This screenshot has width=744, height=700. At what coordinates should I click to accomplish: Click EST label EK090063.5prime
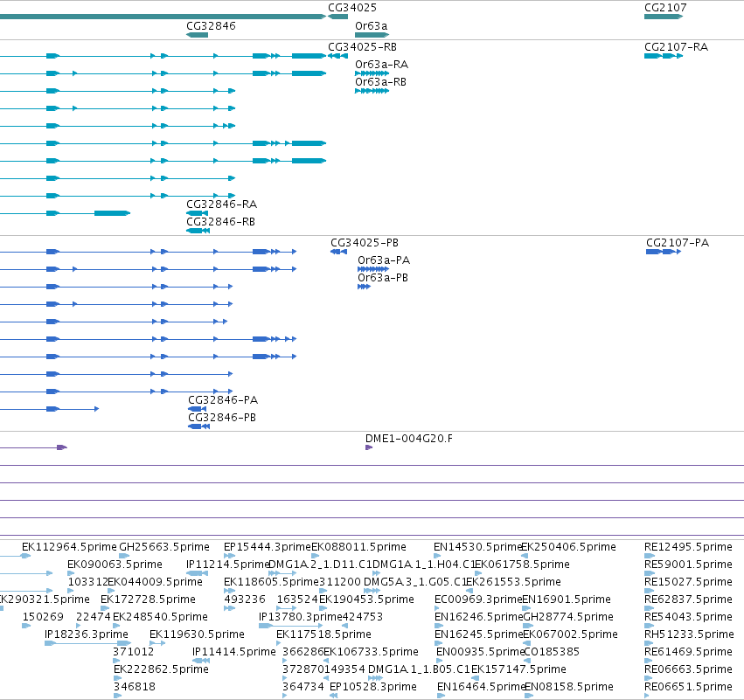click(x=115, y=565)
